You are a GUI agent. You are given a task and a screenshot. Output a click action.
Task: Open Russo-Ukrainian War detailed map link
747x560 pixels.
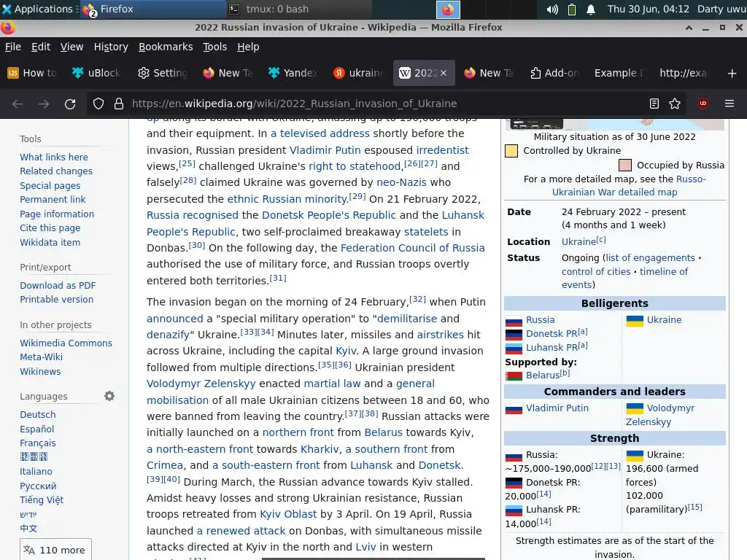(628, 186)
